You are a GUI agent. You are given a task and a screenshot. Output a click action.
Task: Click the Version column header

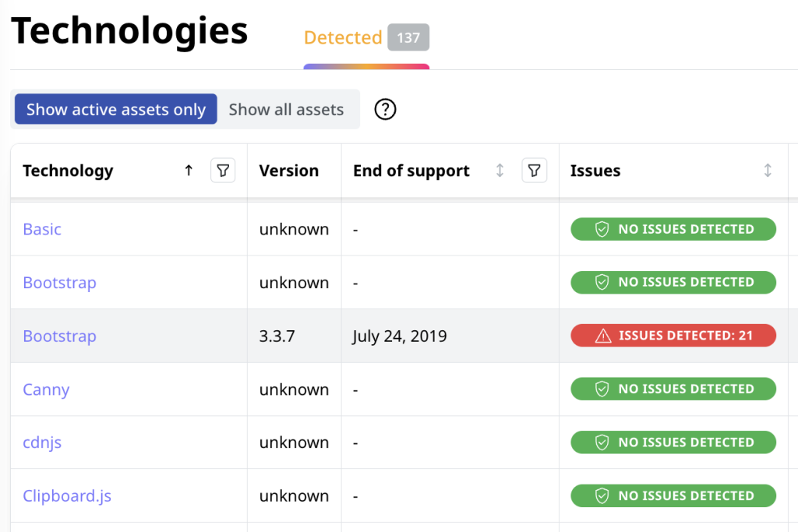click(289, 171)
